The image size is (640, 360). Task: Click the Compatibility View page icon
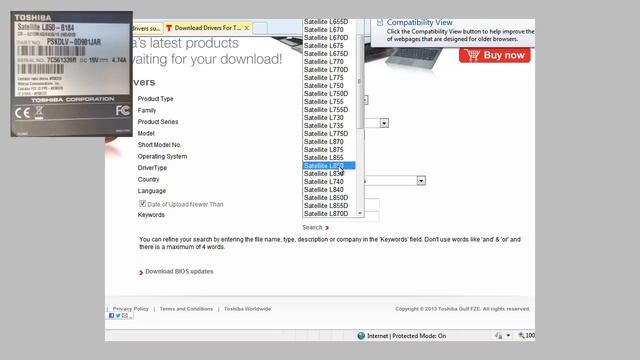point(380,22)
